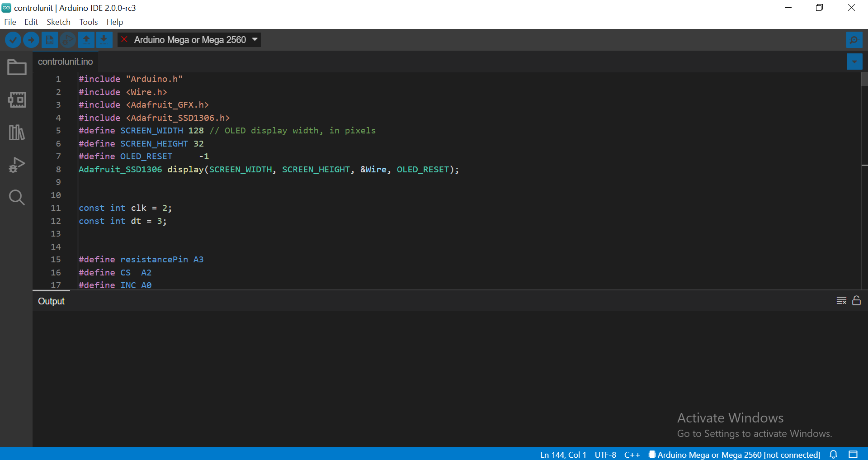Start debugging from the toolbar debug icon

click(67, 40)
